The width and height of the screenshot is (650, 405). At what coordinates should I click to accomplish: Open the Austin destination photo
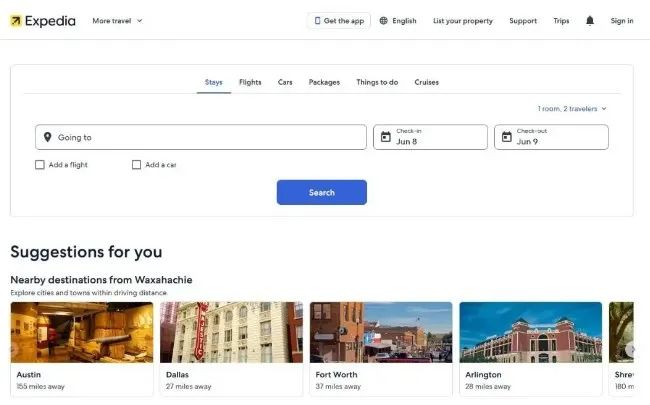[x=82, y=332]
